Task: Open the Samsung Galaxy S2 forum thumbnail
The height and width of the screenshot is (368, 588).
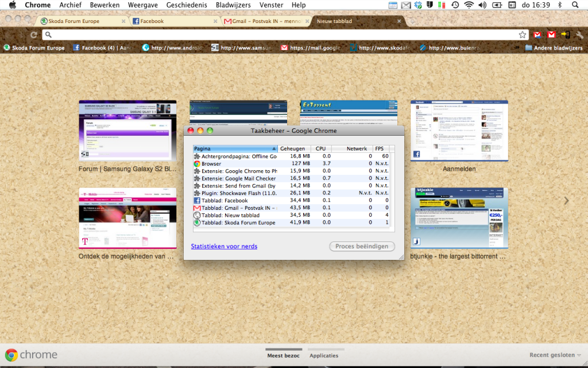Action: pos(127,131)
